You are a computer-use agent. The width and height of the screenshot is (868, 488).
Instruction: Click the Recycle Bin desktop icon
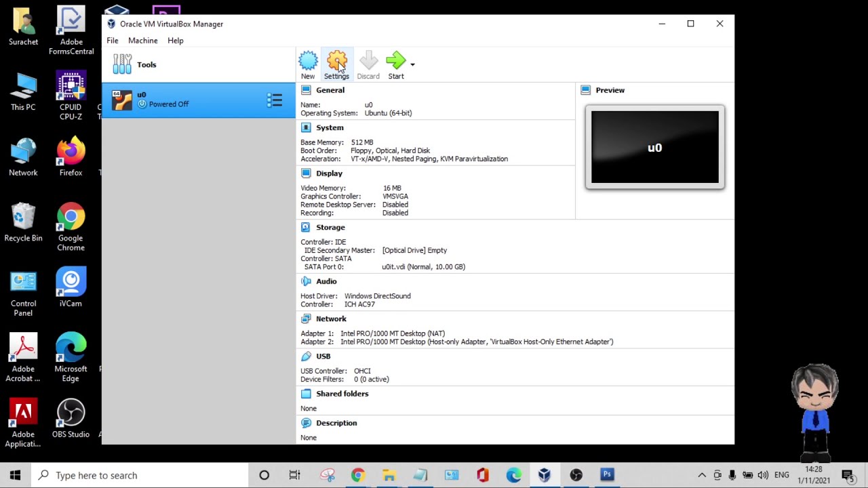(x=23, y=222)
